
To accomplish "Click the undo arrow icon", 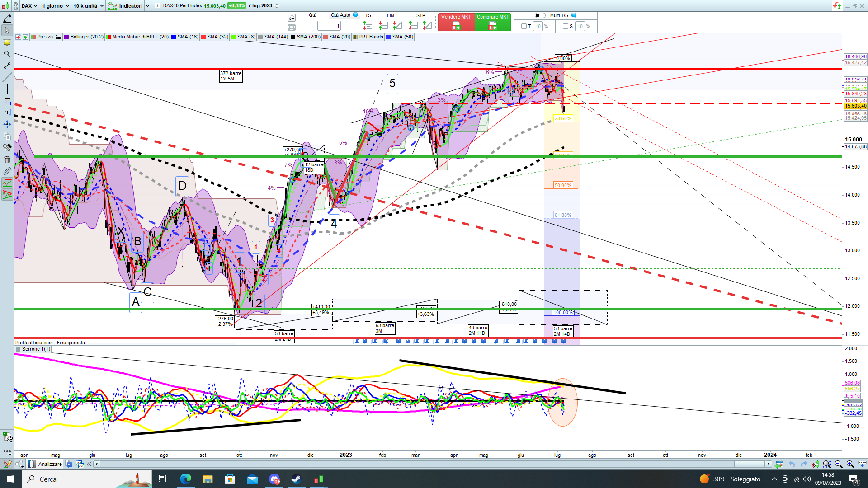I will click(x=792, y=464).
